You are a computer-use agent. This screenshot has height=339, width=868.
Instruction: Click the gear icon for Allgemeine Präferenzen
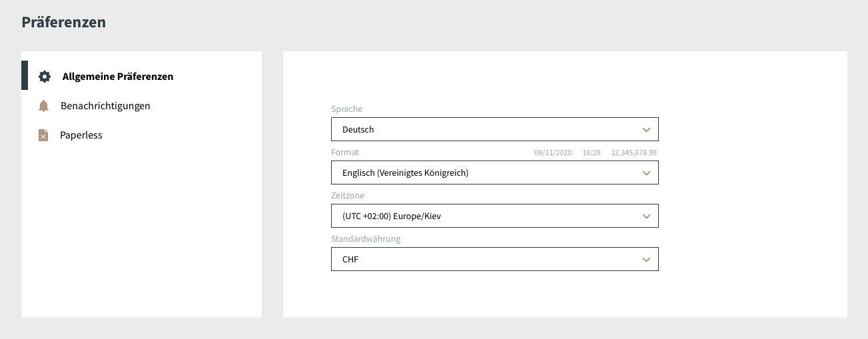click(45, 77)
